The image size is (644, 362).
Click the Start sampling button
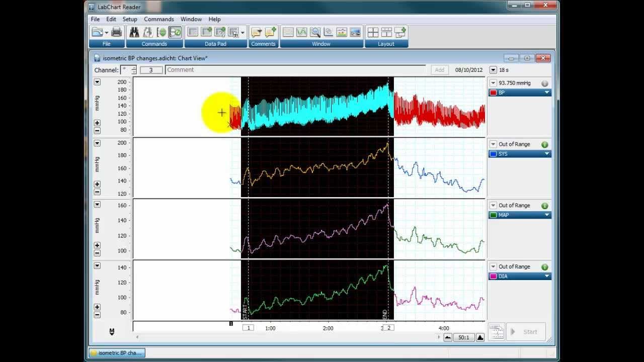click(x=526, y=332)
